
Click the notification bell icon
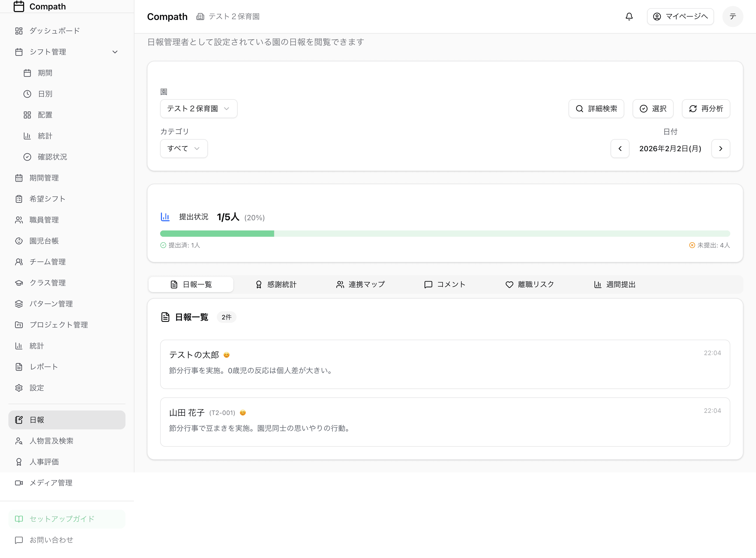click(x=629, y=16)
